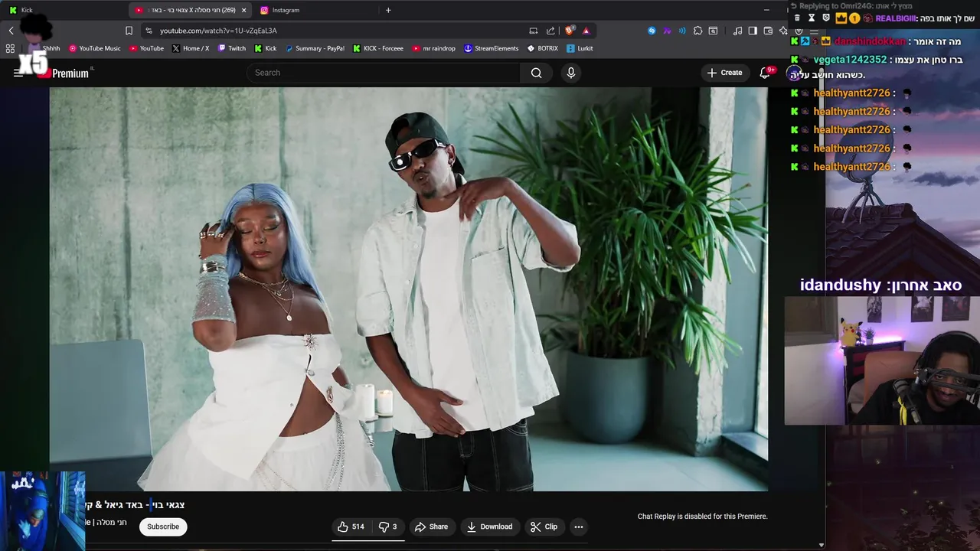The height and width of the screenshot is (551, 980).
Task: Click the YouTube Premium logo
Action: tap(64, 73)
